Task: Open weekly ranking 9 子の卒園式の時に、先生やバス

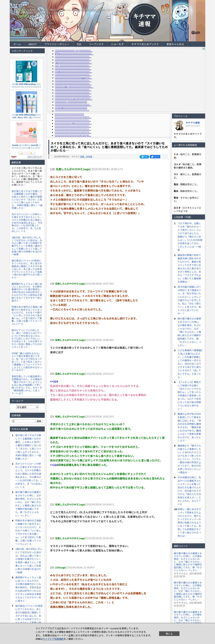Action: [x=190, y=491]
